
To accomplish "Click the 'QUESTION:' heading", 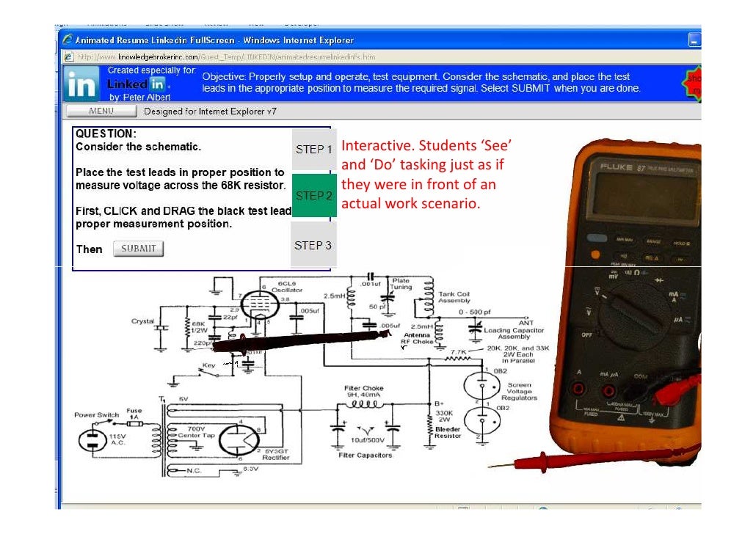I will pyautogui.click(x=106, y=133).
